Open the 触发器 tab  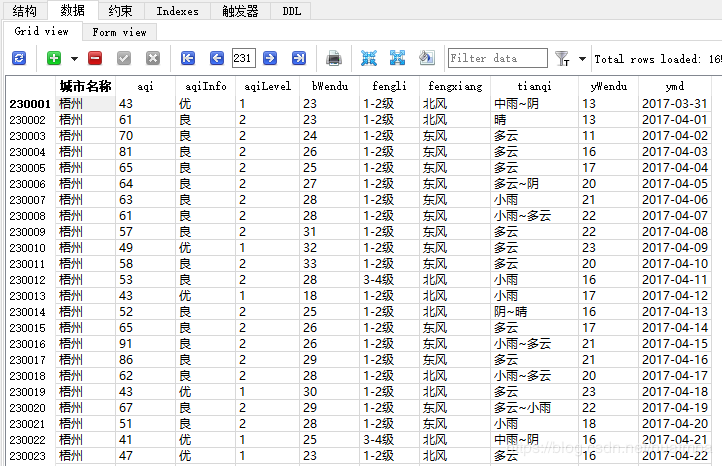[x=240, y=11]
